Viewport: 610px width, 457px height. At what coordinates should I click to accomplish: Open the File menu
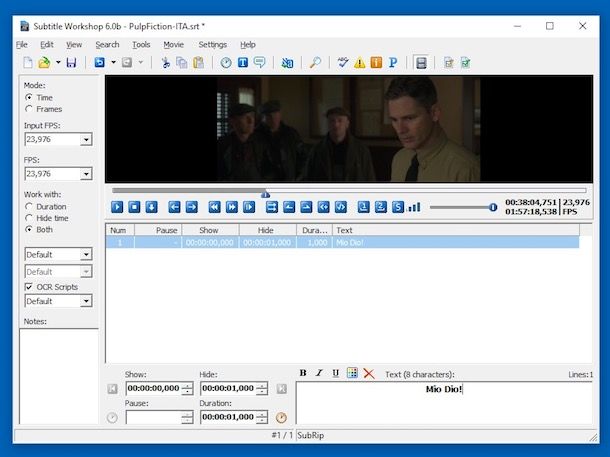click(x=22, y=45)
